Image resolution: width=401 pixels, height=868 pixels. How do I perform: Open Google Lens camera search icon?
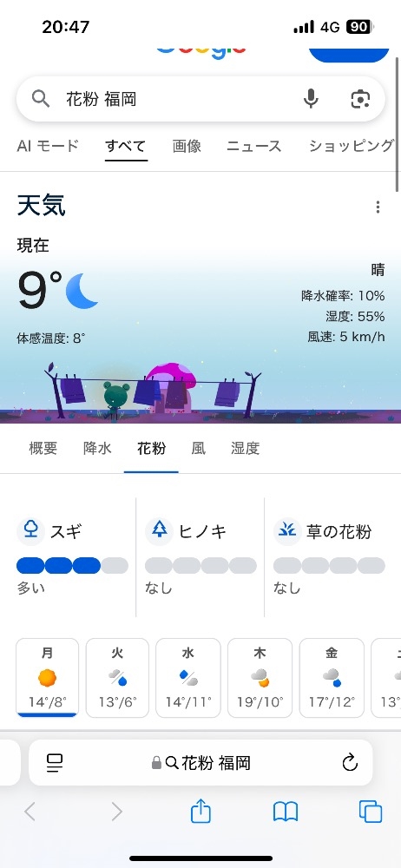tap(360, 99)
